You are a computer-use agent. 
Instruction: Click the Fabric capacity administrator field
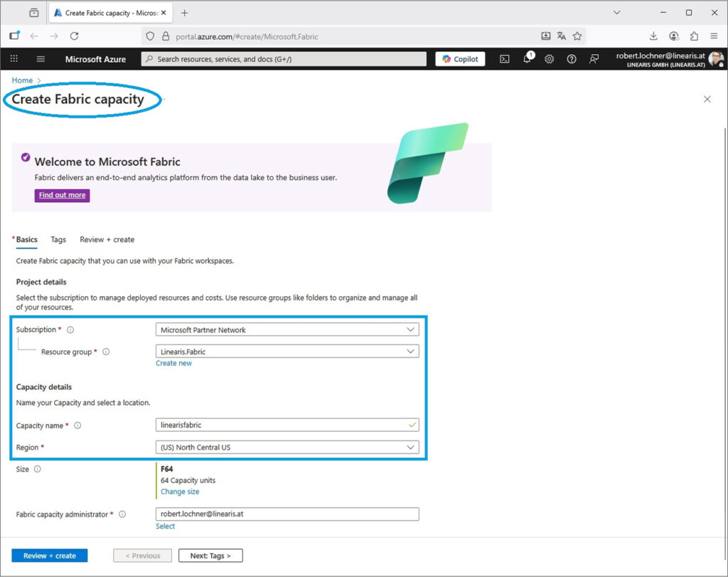point(287,514)
